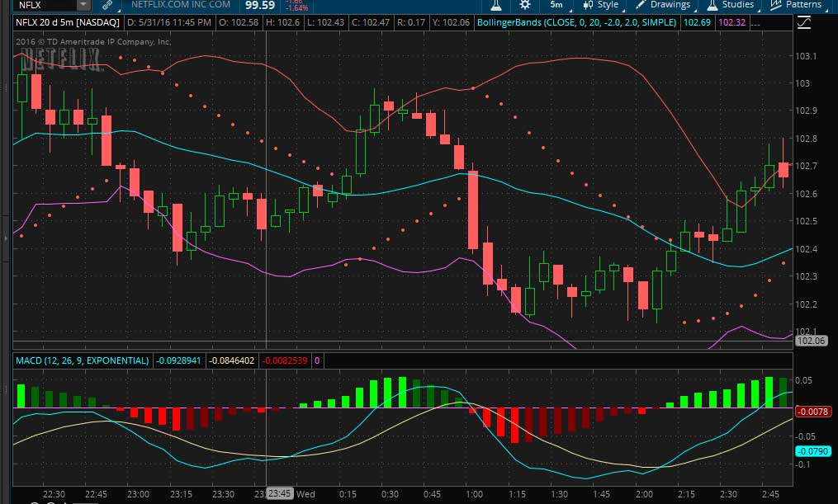Screen dimensions: 838x504
Task: Click the 'NETFLIX.COM INC COM' company name
Action: (x=181, y=5)
